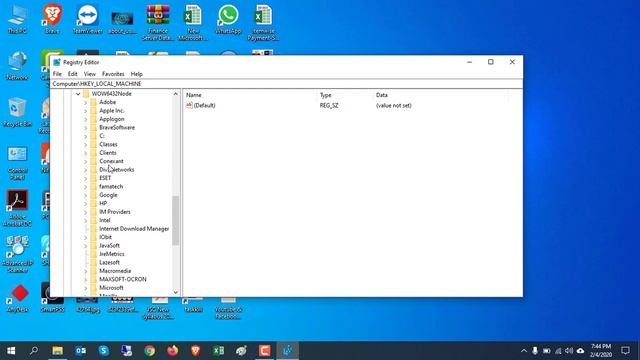Select the IM Providers key

(x=115, y=212)
